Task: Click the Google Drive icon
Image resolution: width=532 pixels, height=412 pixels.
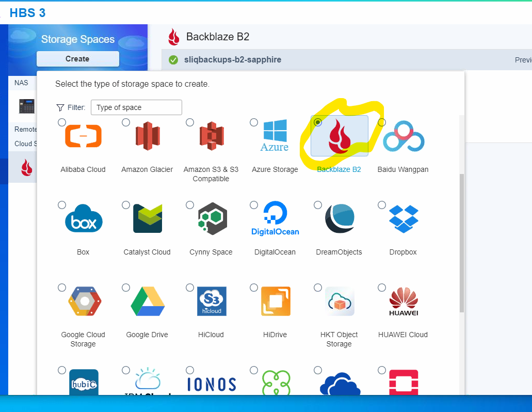Action: pyautogui.click(x=148, y=301)
